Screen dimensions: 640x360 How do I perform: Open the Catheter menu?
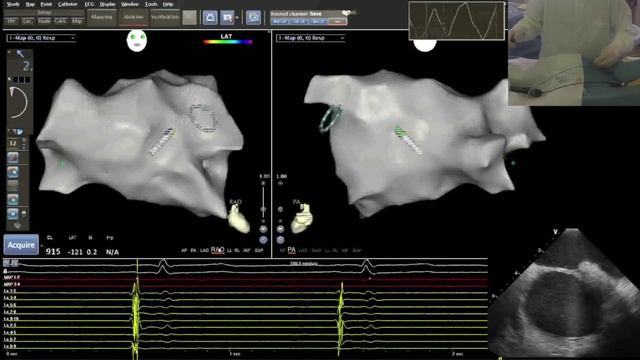(68, 4)
